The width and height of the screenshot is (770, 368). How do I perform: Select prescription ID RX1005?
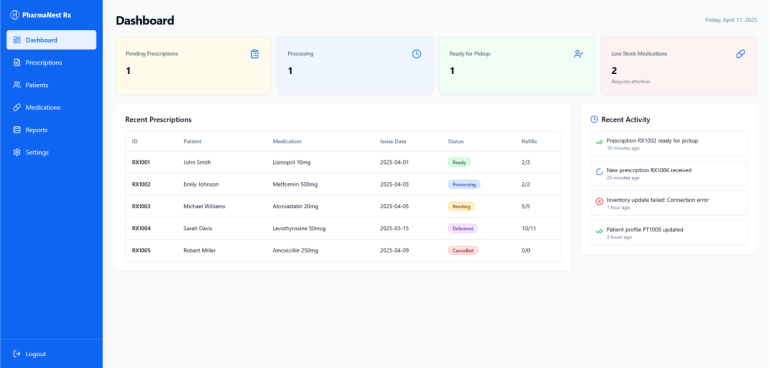(141, 251)
